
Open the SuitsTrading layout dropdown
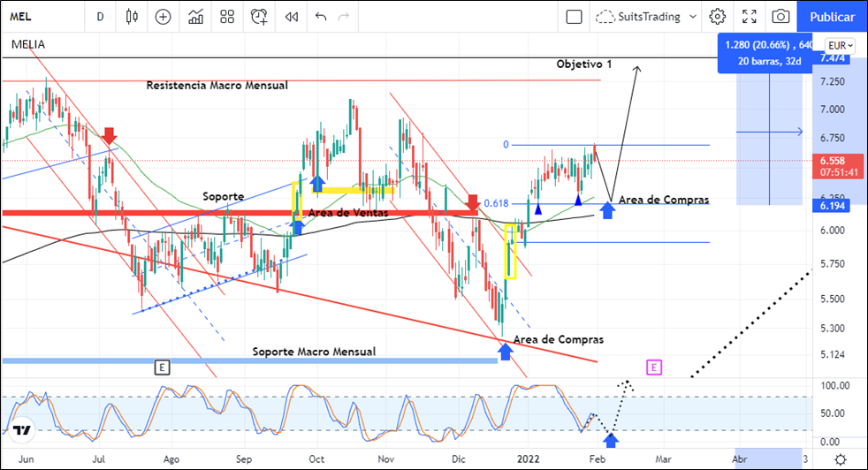pyautogui.click(x=645, y=16)
